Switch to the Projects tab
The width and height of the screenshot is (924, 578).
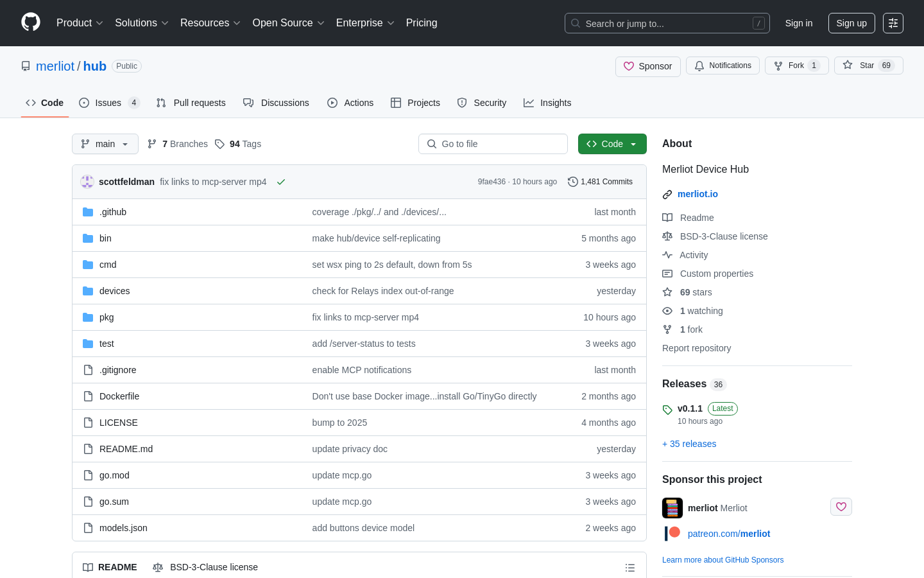[x=415, y=103]
